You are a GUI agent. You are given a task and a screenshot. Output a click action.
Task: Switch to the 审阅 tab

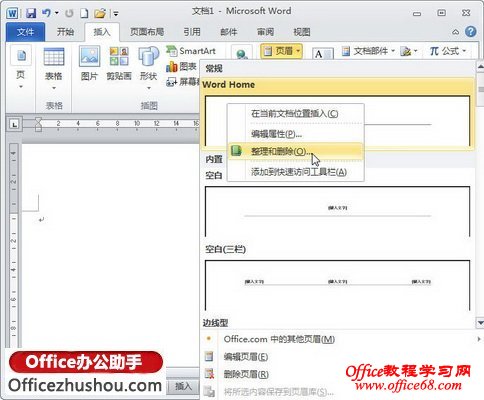tap(265, 32)
